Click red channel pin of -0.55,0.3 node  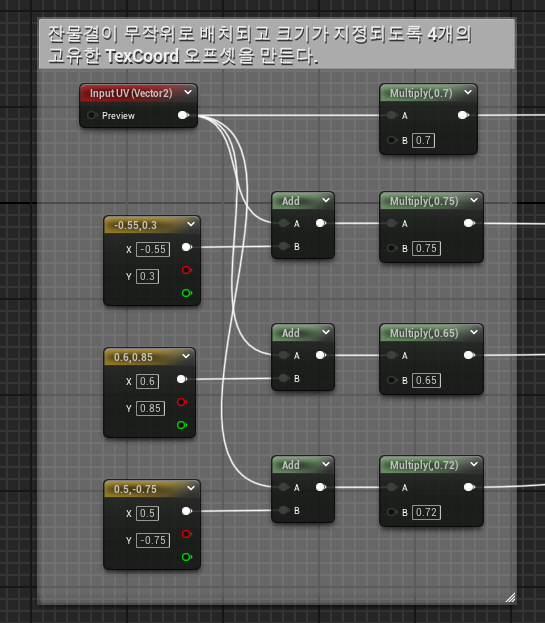click(x=187, y=270)
